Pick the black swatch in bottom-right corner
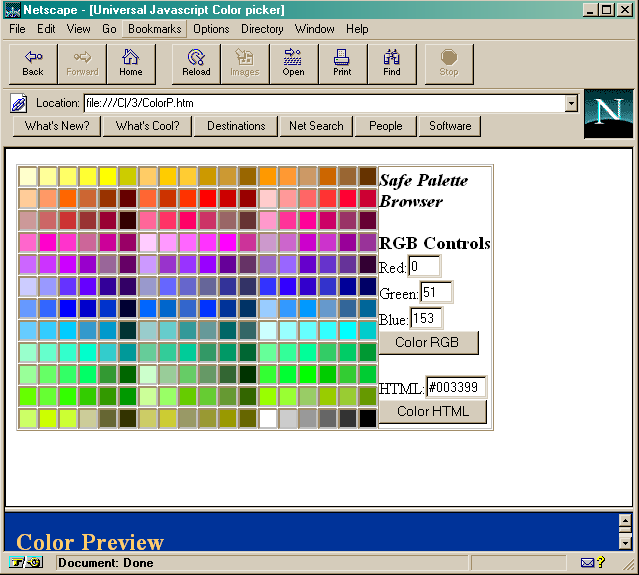Screen dimensions: 639x575 (x=368, y=419)
